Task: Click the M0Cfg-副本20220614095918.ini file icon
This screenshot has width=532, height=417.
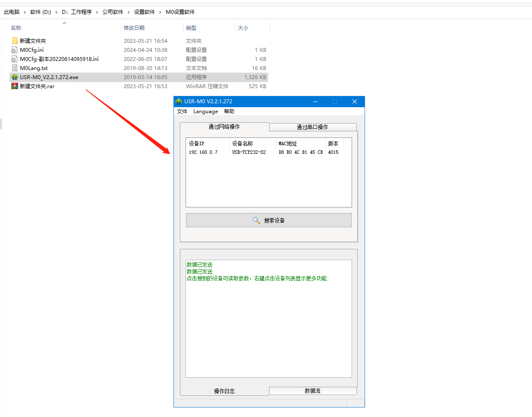Action: 15,59
